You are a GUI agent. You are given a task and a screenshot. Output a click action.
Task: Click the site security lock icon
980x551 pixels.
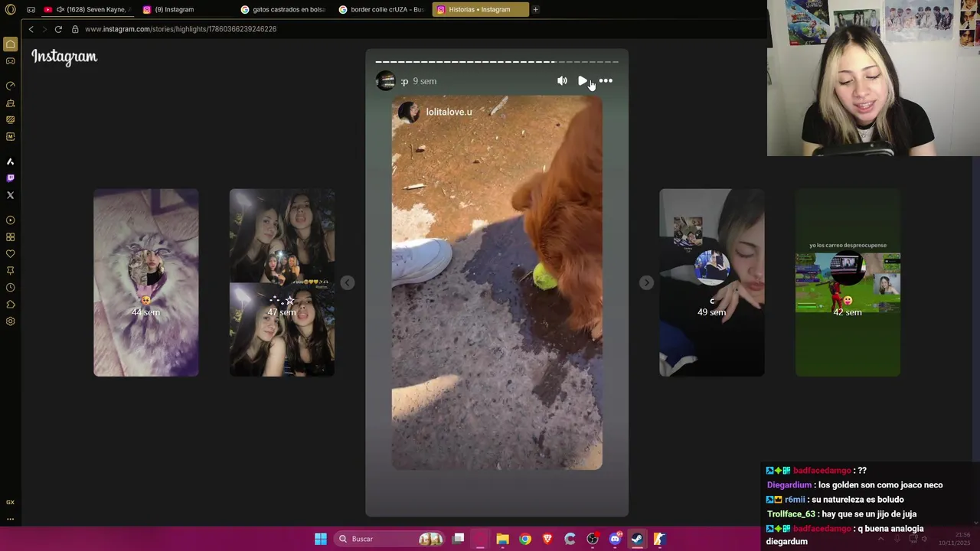75,29
